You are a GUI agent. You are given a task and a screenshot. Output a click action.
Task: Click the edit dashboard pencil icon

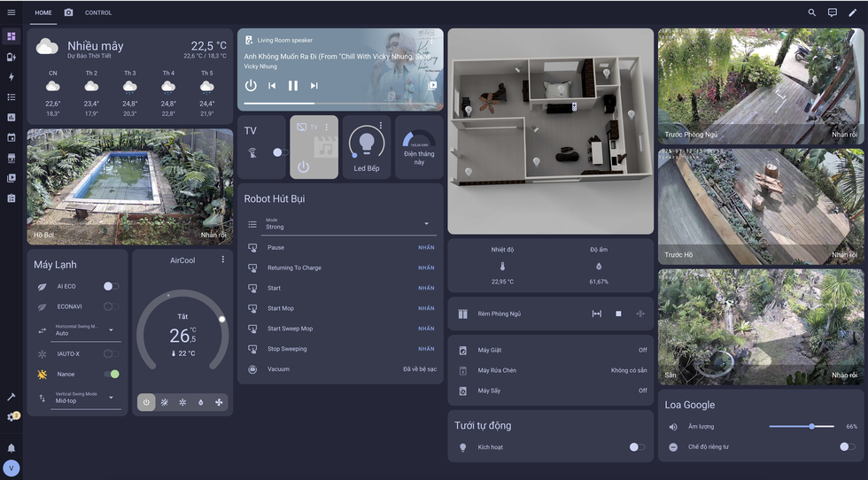coord(852,12)
